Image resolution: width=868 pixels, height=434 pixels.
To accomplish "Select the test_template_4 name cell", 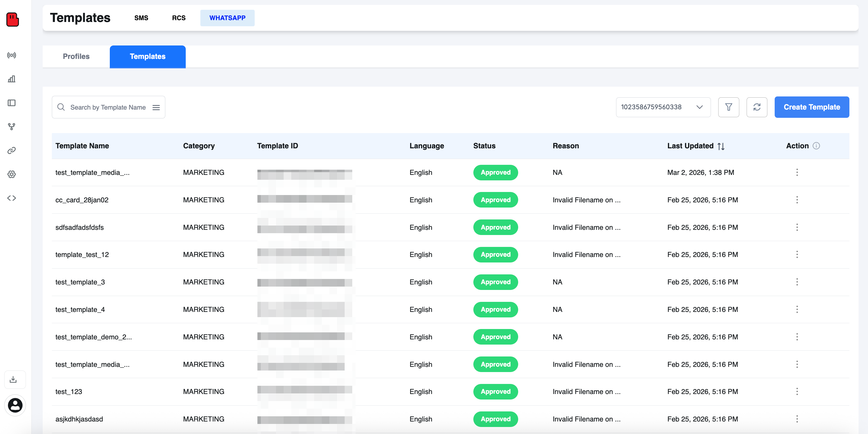I will click(x=80, y=309).
